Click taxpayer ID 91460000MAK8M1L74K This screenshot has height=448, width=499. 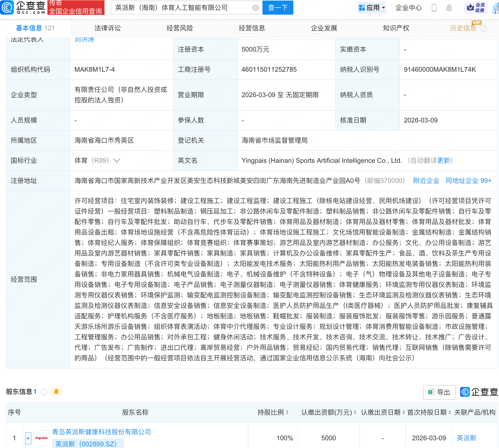[440, 70]
